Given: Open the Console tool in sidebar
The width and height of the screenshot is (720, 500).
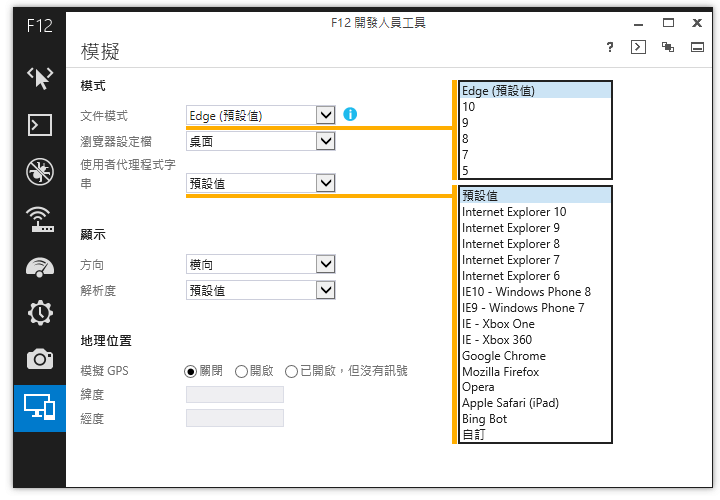Looking at the screenshot, I should (x=40, y=125).
